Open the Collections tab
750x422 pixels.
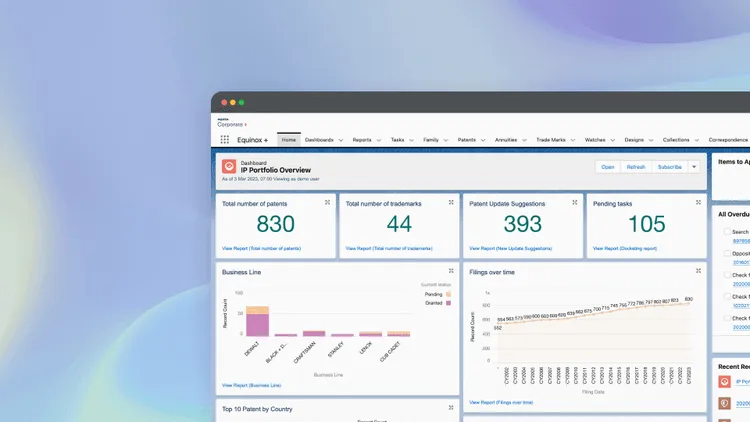(676, 140)
